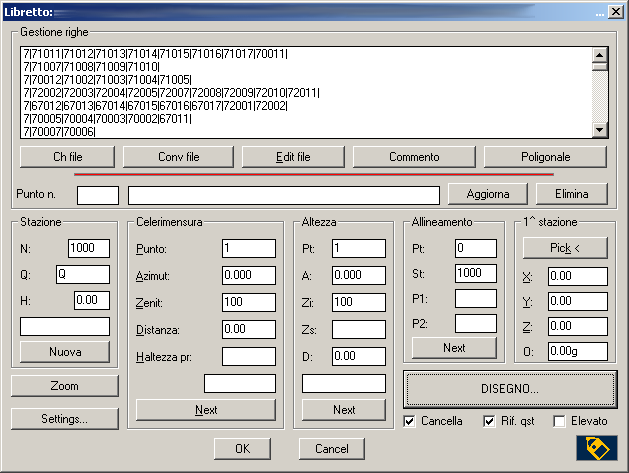The width and height of the screenshot is (629, 473).
Task: Toggle the Cancella checkbox
Action: click(x=409, y=421)
